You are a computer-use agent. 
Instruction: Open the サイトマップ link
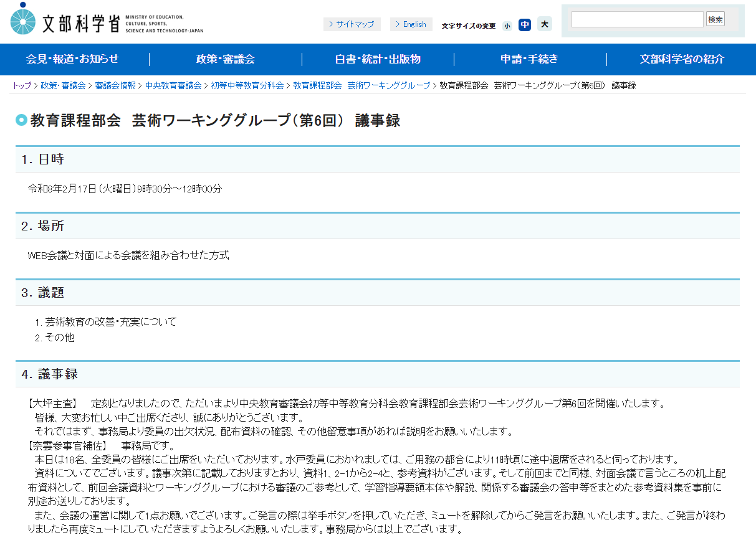[352, 24]
